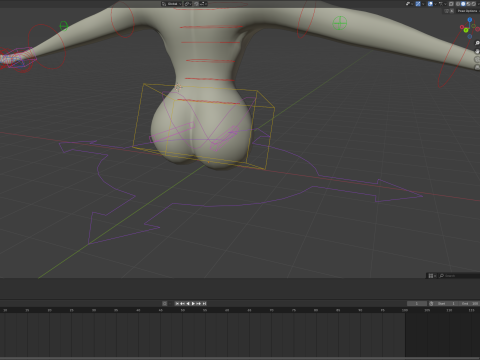Select the green crosshair control on right arm
The width and height of the screenshot is (480, 360).
pyautogui.click(x=340, y=23)
